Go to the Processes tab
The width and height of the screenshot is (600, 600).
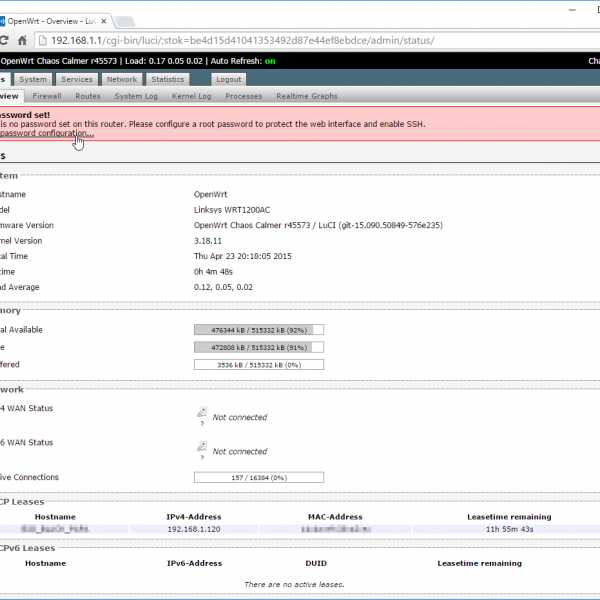[244, 96]
